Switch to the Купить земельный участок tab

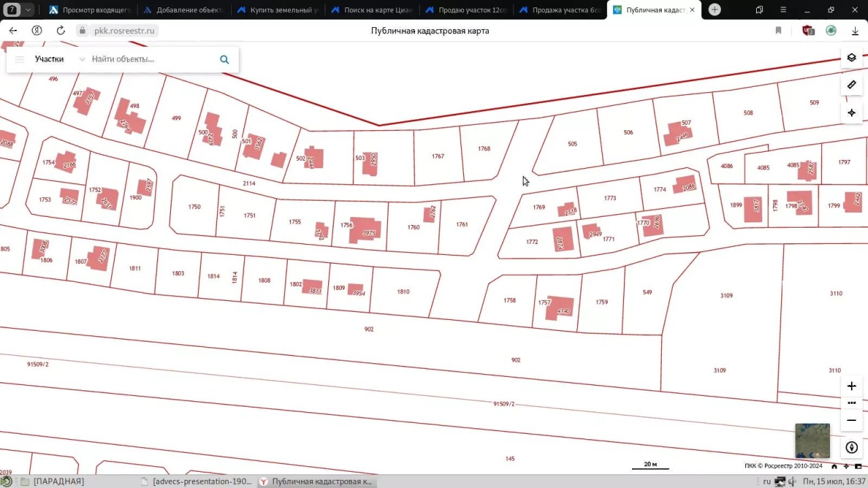(277, 10)
